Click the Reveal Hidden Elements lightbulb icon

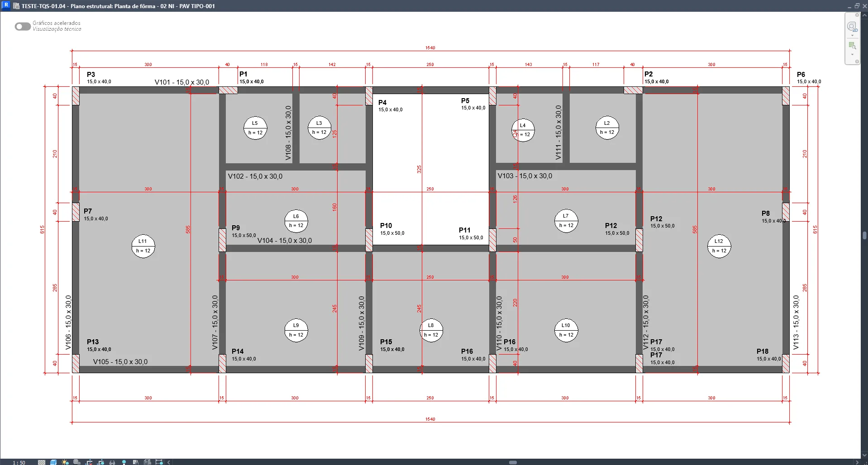pyautogui.click(x=124, y=462)
